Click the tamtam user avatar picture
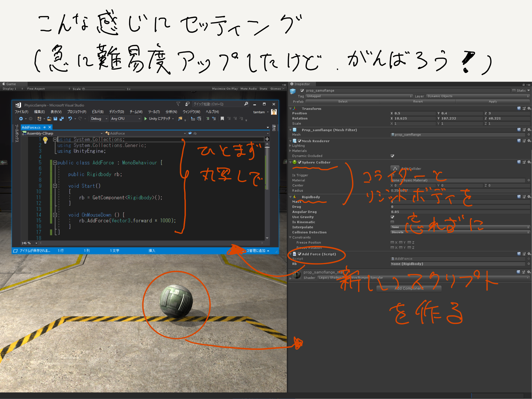 274,112
